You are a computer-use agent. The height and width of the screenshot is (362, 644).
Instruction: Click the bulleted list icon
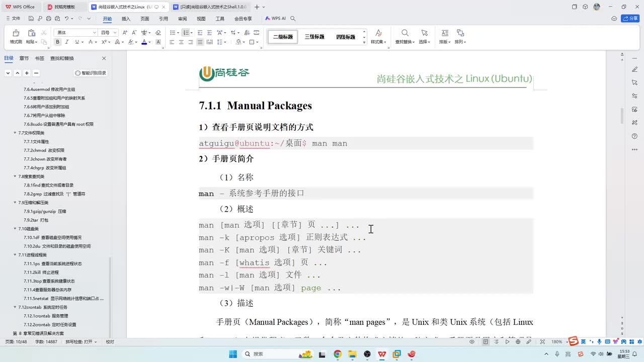point(172,32)
